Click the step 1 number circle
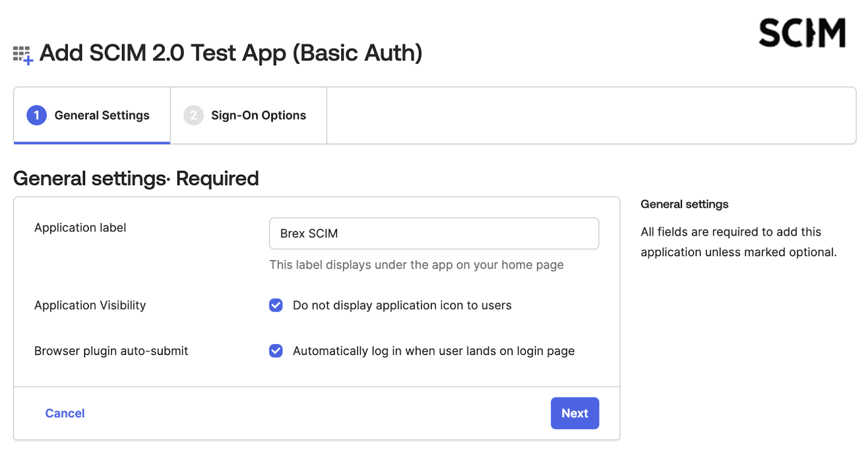The width and height of the screenshot is (868, 456). tap(36, 115)
